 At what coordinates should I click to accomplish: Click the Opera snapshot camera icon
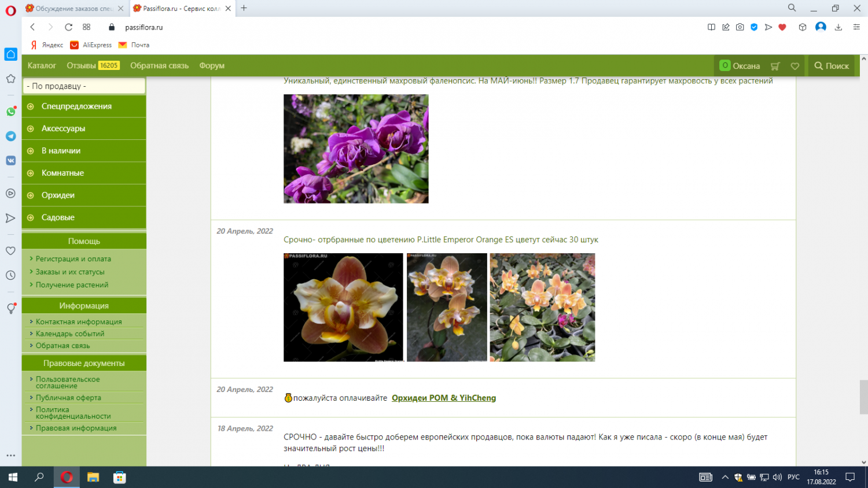point(740,27)
